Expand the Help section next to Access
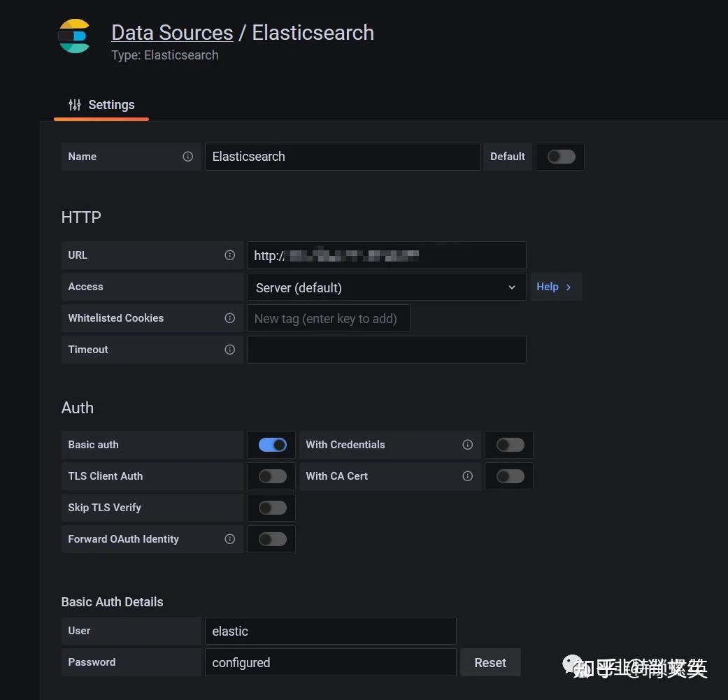 555,287
